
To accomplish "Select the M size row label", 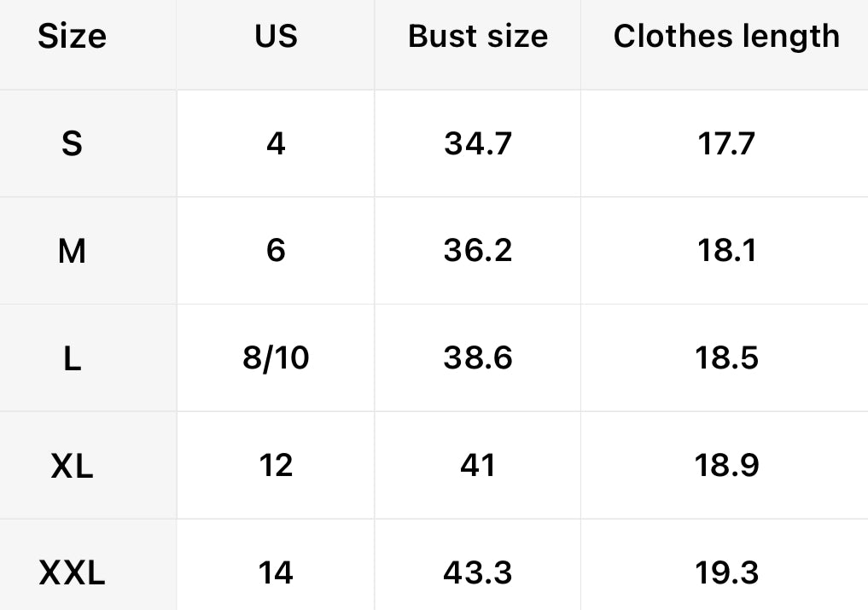I will (73, 252).
